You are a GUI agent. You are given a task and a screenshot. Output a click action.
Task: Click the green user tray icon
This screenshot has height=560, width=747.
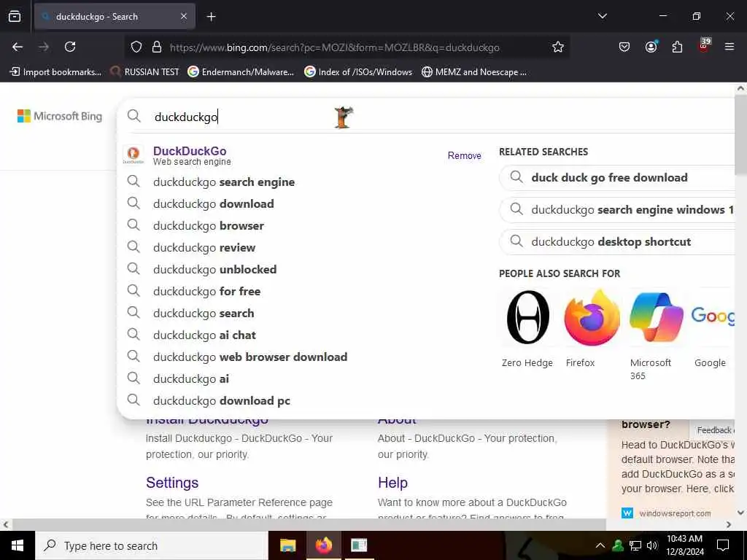pyautogui.click(x=618, y=545)
